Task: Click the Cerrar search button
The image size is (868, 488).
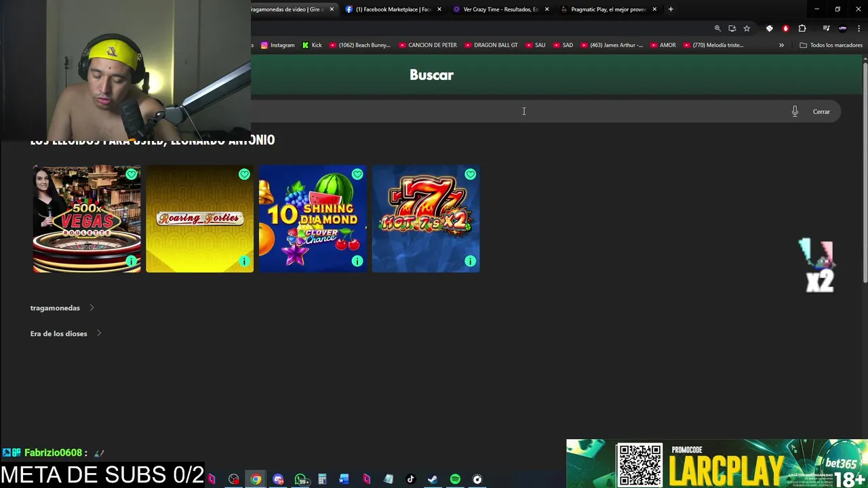Action: [821, 112]
